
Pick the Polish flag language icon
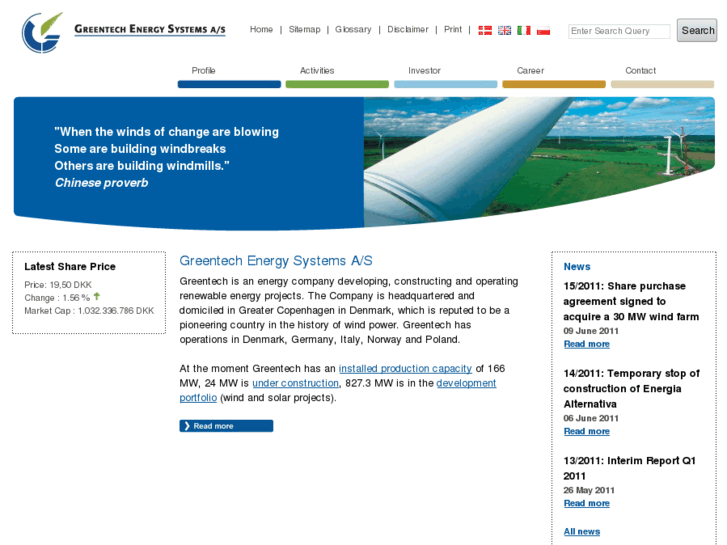543,31
